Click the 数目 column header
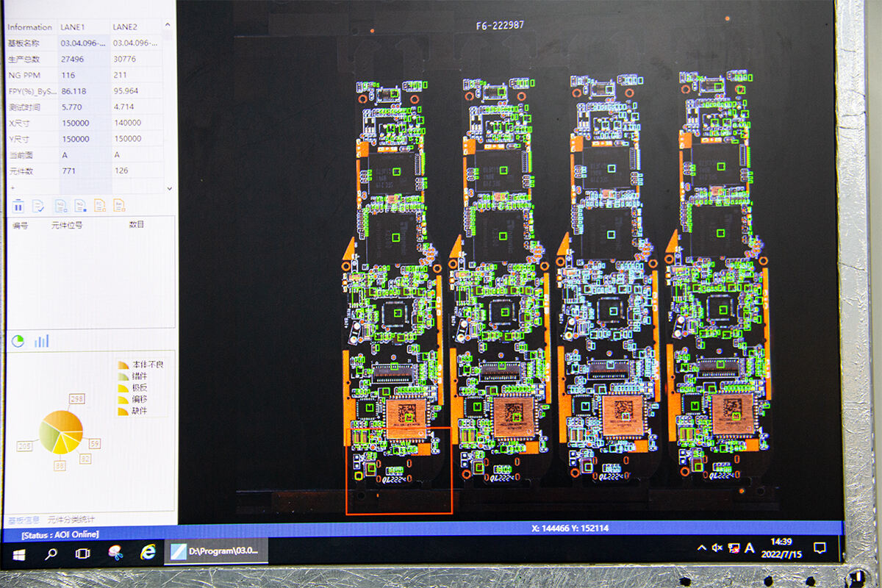 click(137, 225)
